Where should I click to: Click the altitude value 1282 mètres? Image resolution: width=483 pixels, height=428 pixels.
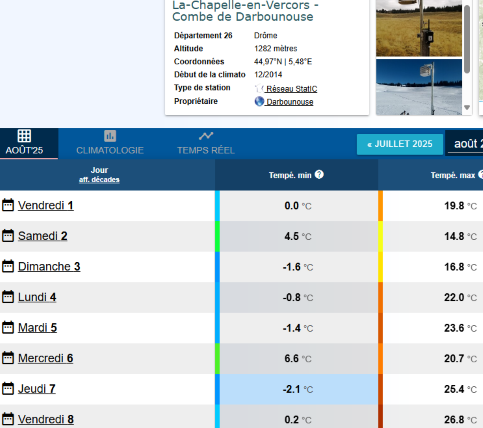tap(276, 49)
